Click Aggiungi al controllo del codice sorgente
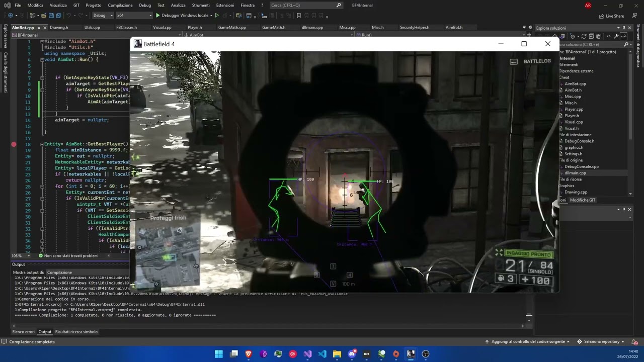Screen dimensions: 644x362 pos(528,341)
